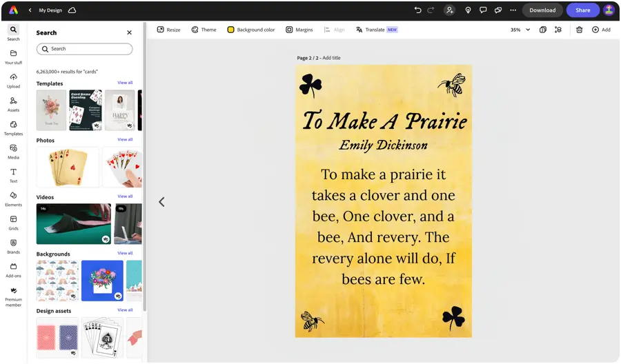Click the invite collaborator icon
The image size is (621, 364).
point(450,10)
